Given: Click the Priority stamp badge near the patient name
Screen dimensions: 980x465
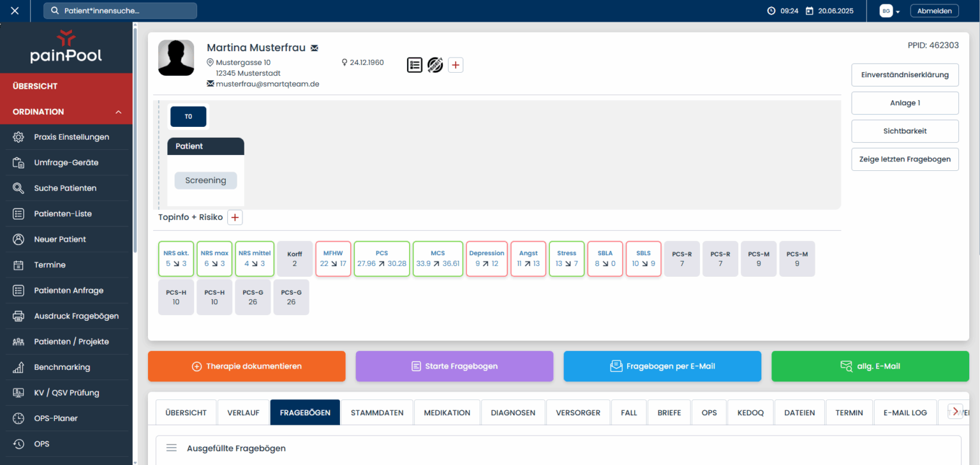Looking at the screenshot, I should click(x=435, y=64).
